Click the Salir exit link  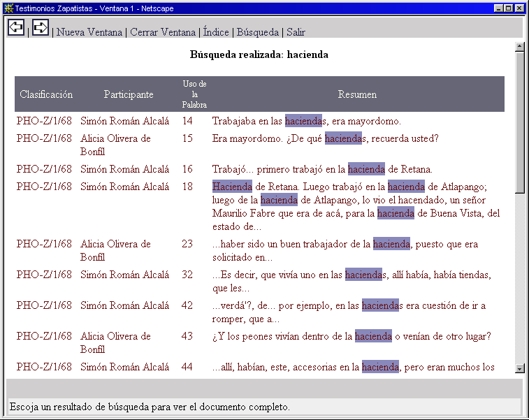pos(296,32)
